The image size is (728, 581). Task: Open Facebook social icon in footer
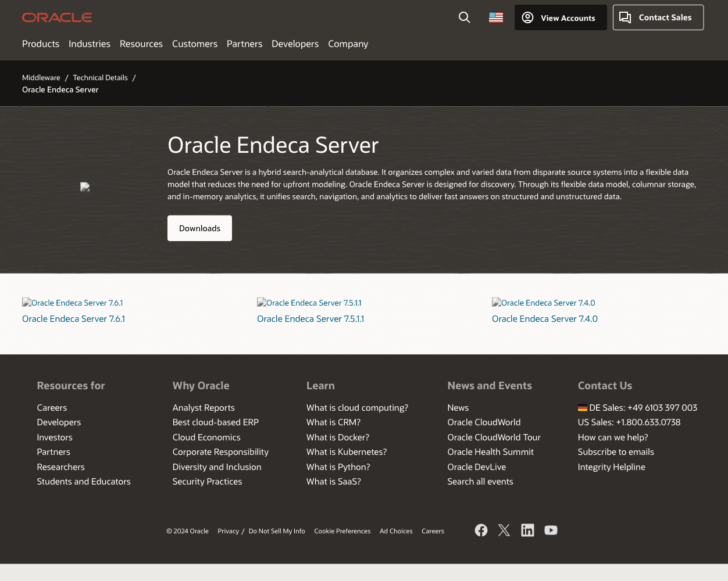click(481, 530)
